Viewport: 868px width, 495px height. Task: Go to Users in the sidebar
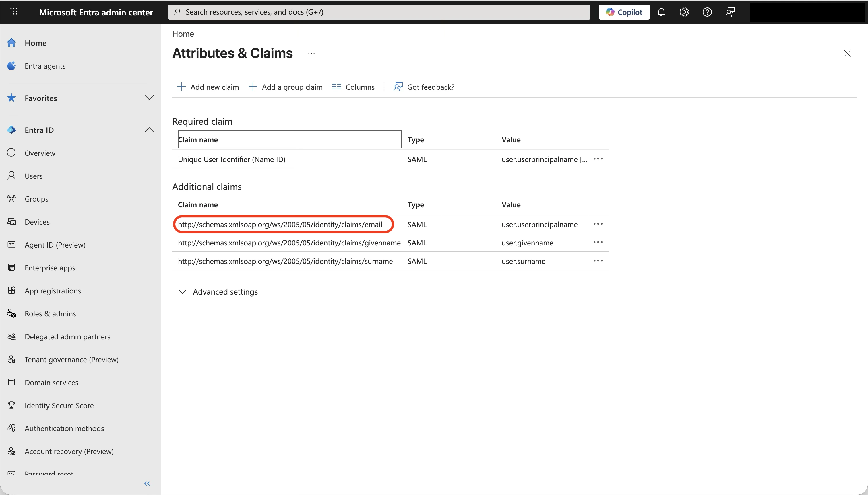click(x=34, y=176)
